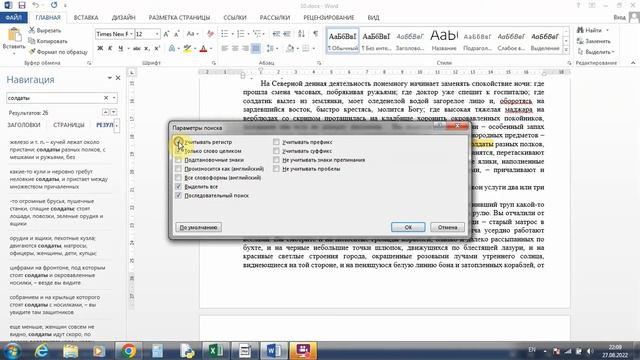Open the font size dropdown
This screenshot has width=640, height=360.
pos(157,34)
